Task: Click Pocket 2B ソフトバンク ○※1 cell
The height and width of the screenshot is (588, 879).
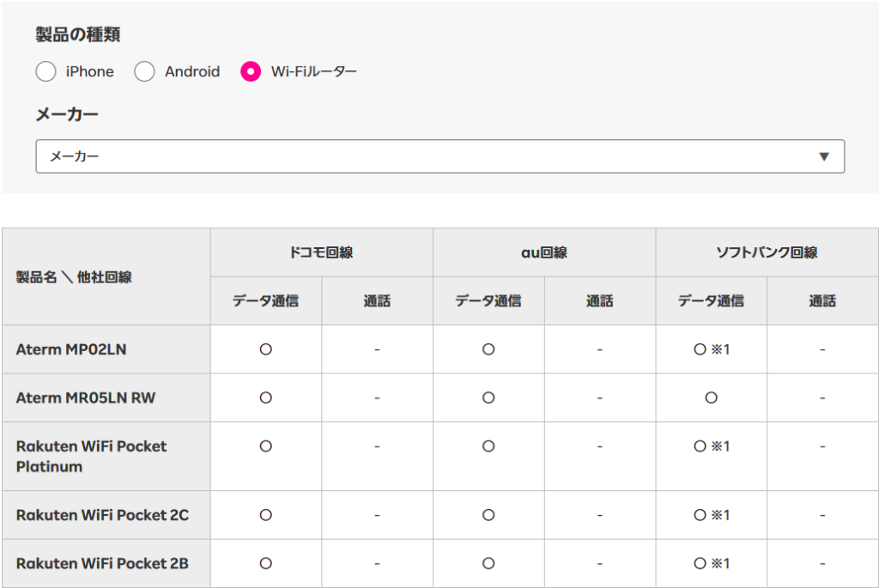Action: pos(712,563)
